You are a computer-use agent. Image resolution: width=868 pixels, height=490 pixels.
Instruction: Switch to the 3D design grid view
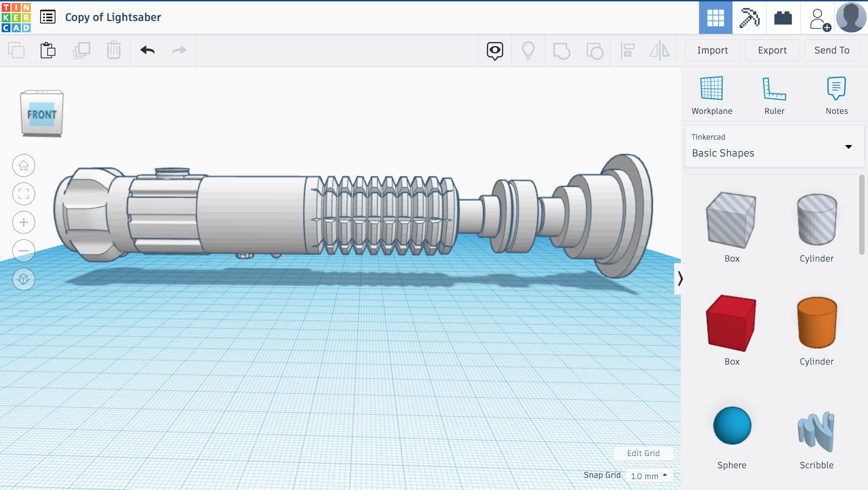[715, 18]
